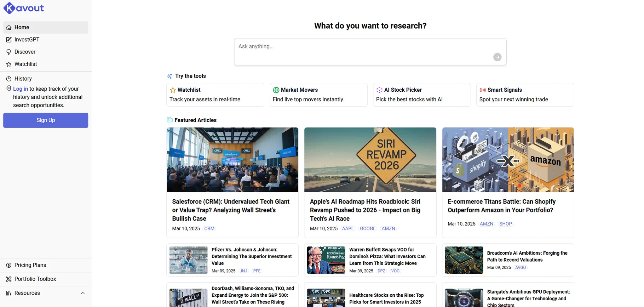
Task: Click the Featured Articles newspaper icon
Action: (x=169, y=120)
